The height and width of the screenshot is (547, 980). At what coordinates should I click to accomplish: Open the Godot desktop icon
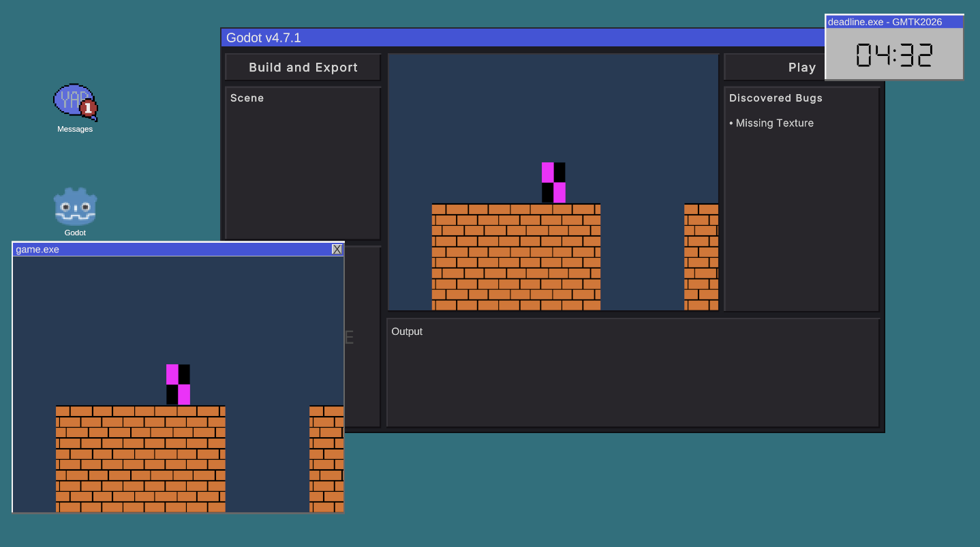pyautogui.click(x=75, y=211)
